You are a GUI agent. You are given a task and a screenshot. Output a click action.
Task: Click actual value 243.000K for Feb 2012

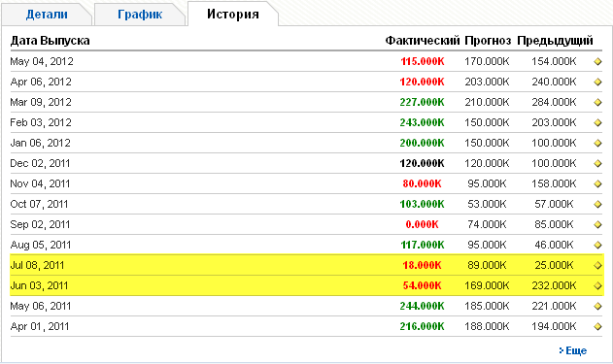tap(422, 122)
